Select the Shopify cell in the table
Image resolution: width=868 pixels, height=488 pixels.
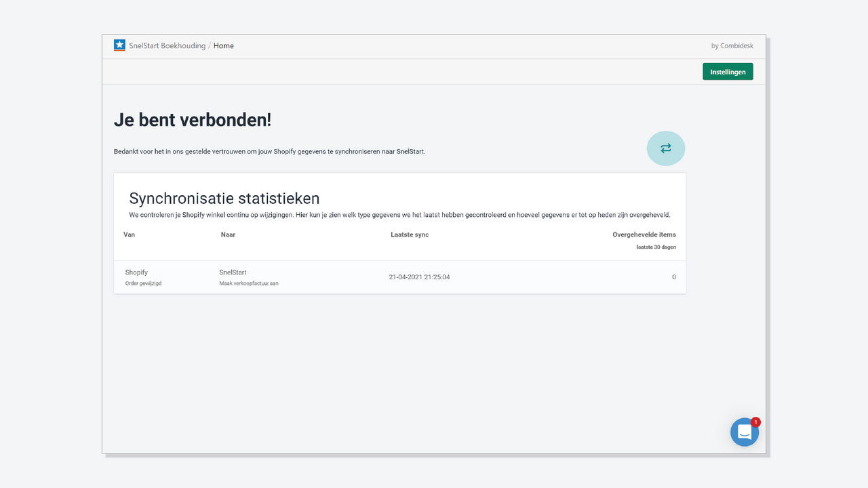click(x=136, y=272)
